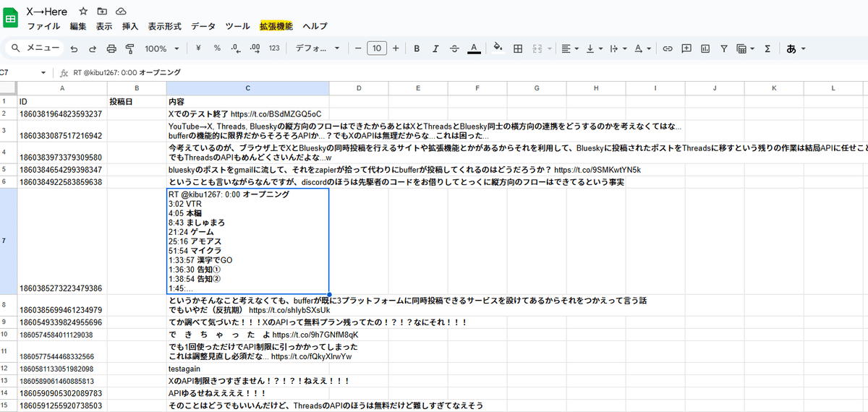Open link https://t.co/fQkyXlrwYw in row 11
868x412 pixels.
(x=312, y=356)
